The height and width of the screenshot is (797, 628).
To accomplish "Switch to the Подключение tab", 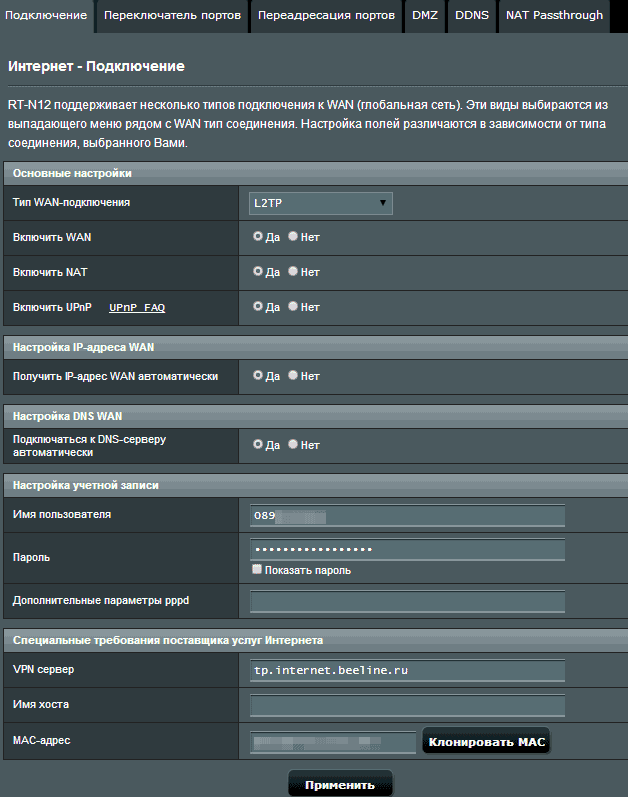I will pyautogui.click(x=46, y=16).
